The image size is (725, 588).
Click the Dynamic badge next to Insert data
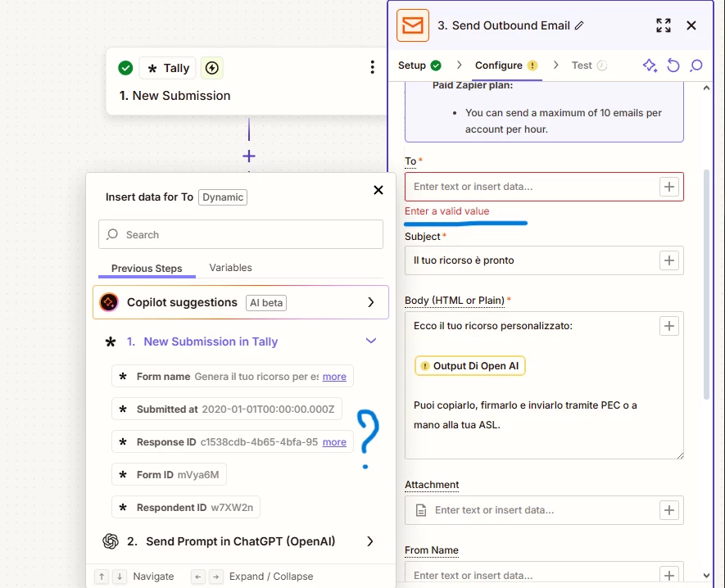pos(223,197)
